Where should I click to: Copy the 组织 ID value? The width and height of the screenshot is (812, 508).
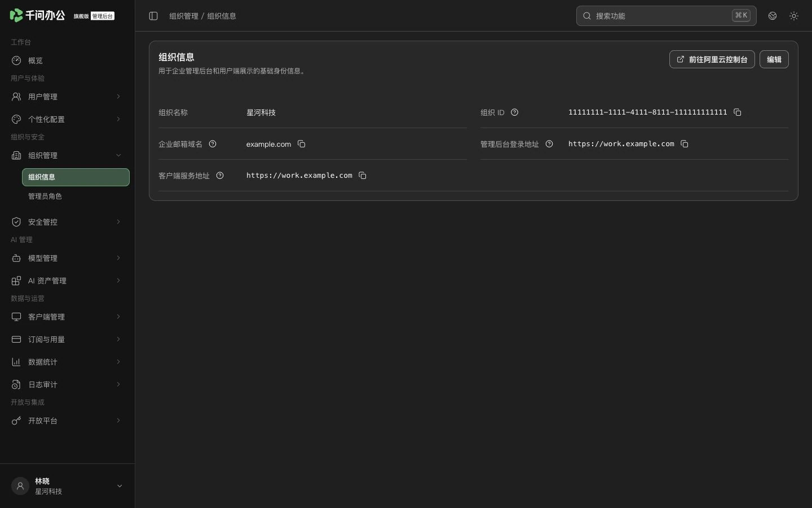[737, 112]
